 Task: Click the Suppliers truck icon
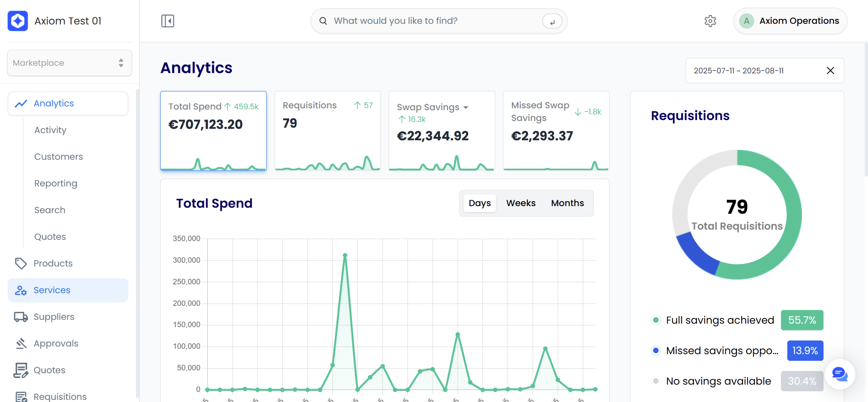pos(21,317)
